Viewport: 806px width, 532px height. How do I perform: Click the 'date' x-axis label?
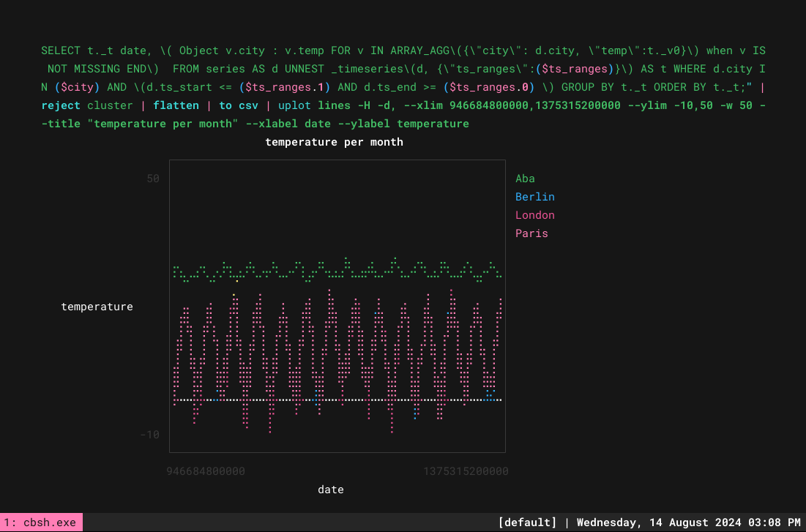pos(330,490)
